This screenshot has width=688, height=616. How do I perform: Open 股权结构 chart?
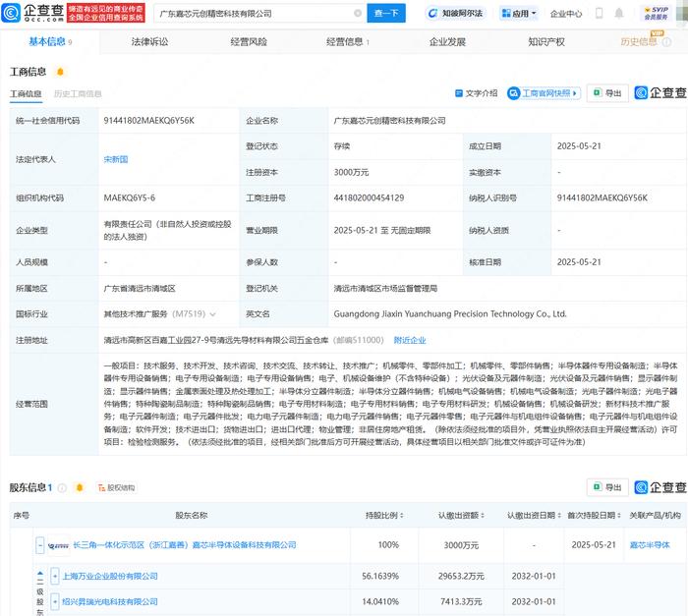point(116,488)
